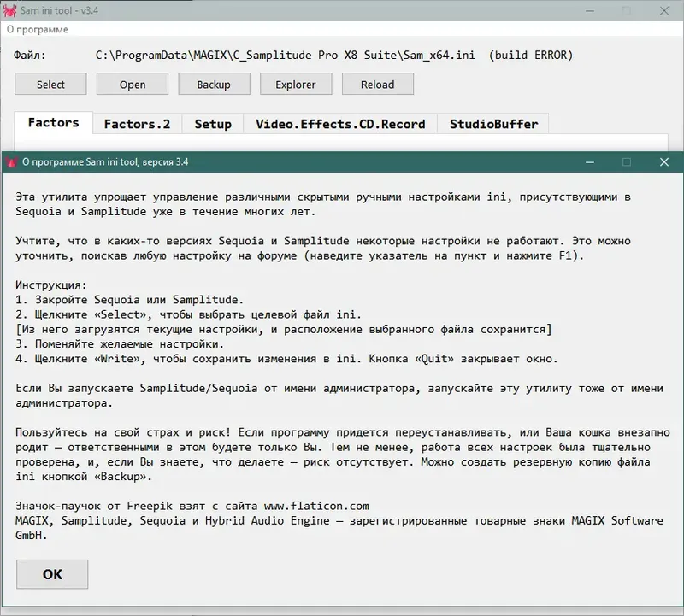Screen dimensions: 684x616
Task: Open the 'О программе' menu
Action: 38,29
